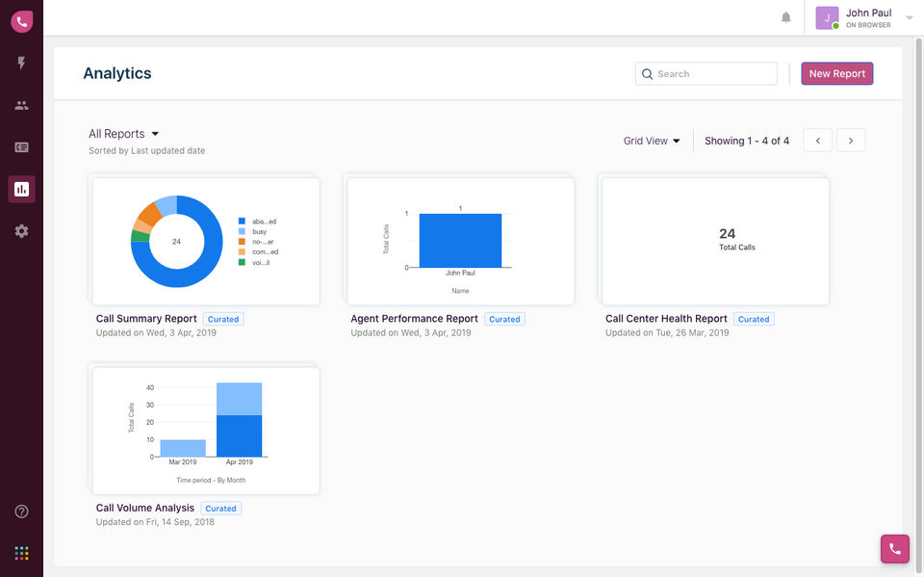Click the phone logo icon in sidebar
The height and width of the screenshot is (577, 924).
pos(21,21)
